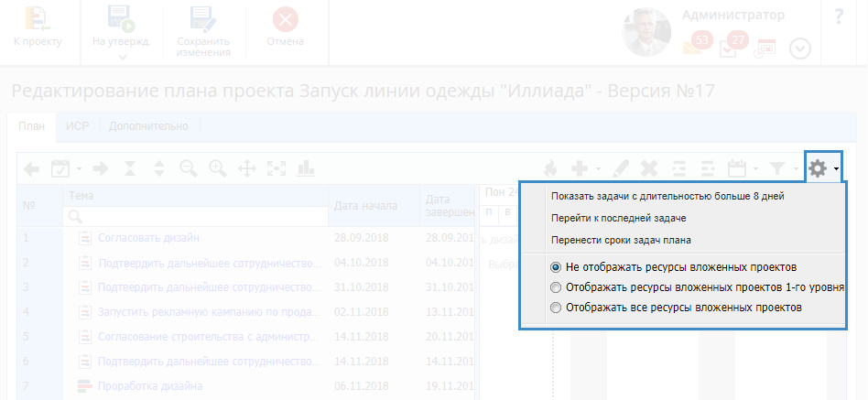Select 'Отображать ресурсы вложенных проектов 1-го уровня'

tap(555, 287)
